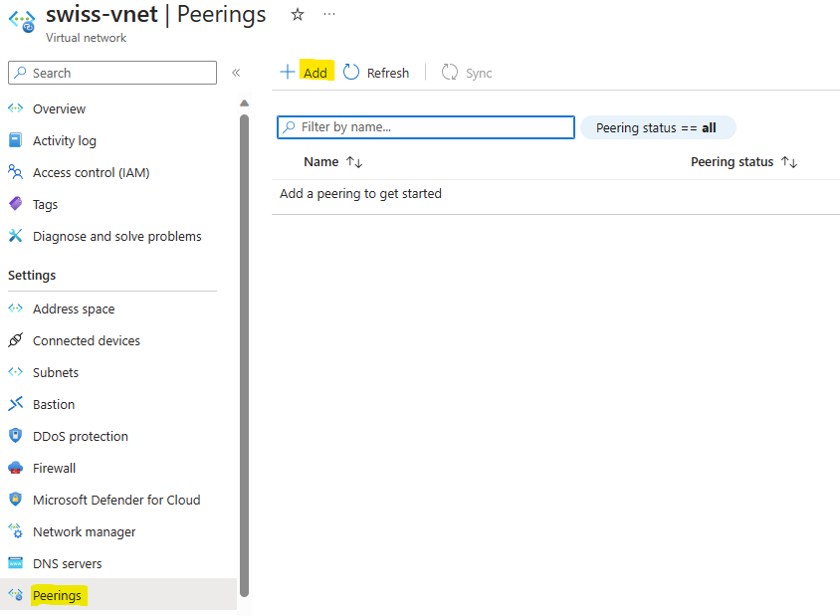Click the Refresh circular arrow icon
Screen dimensions: 840x616
[351, 72]
